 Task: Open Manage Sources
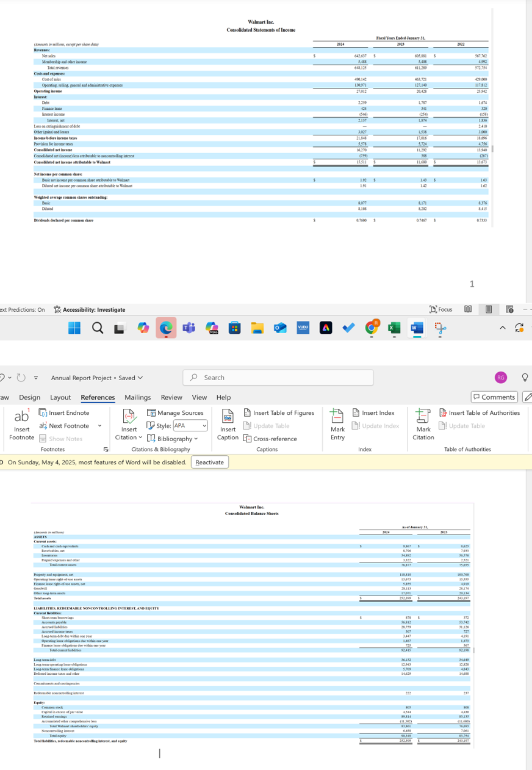click(x=176, y=412)
